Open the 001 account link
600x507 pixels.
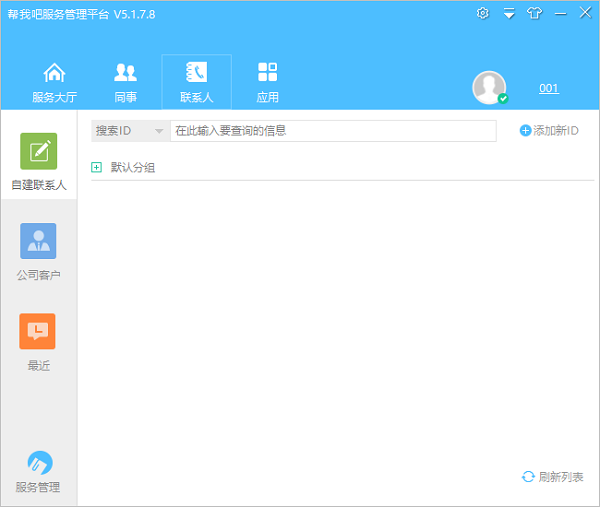pyautogui.click(x=549, y=88)
